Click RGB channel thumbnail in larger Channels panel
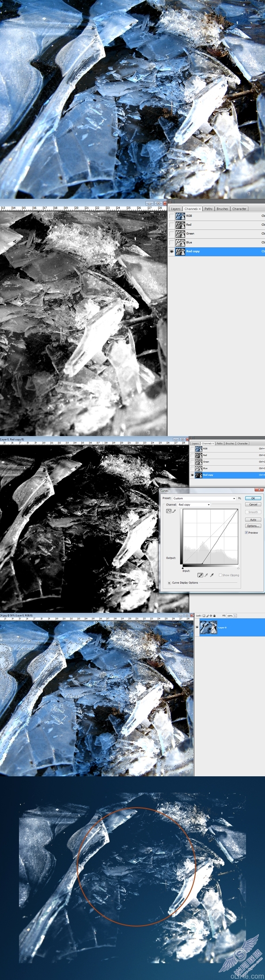The height and width of the screenshot is (980, 265). [x=180, y=216]
